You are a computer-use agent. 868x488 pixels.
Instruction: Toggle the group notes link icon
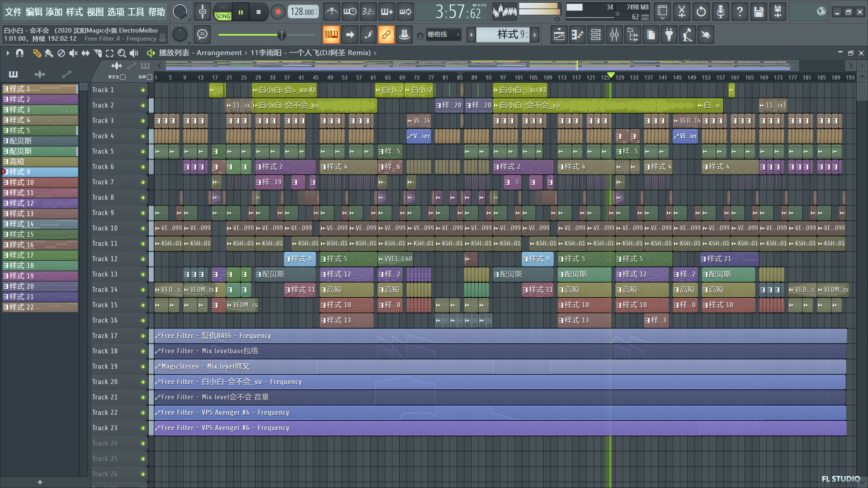pyautogui.click(x=386, y=34)
